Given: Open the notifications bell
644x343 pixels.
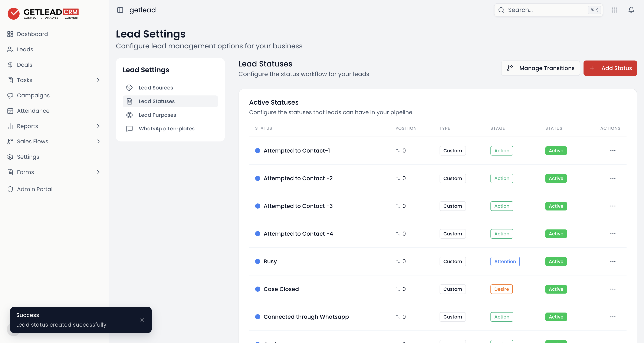Looking at the screenshot, I should pos(631,10).
